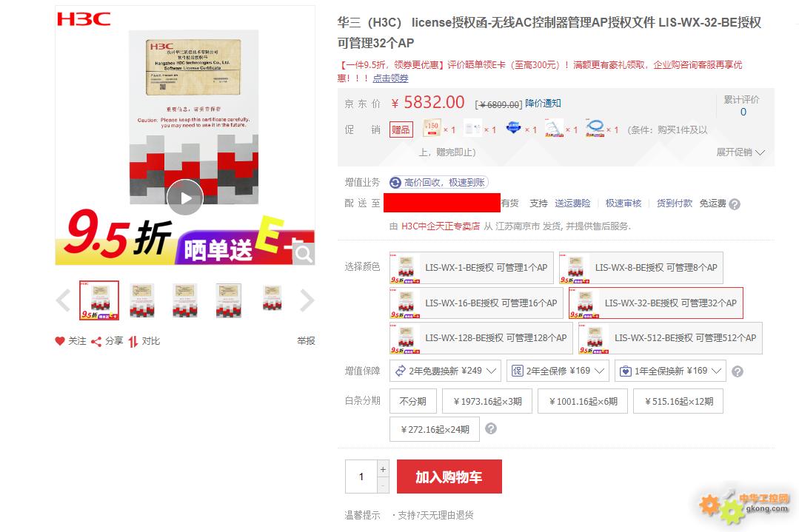Image resolution: width=799 pixels, height=532 pixels.
Task: Click the heart icon to follow product
Action: coord(60,341)
